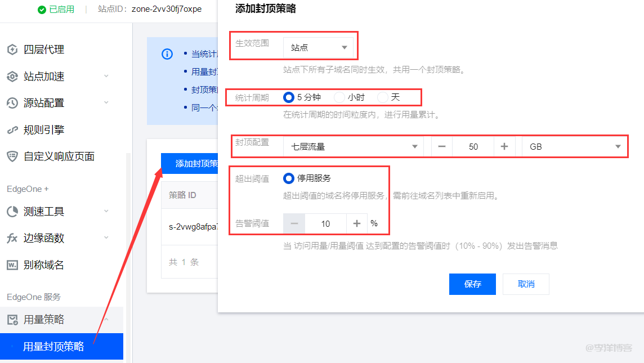Click the 边缘函数 fx icon
Image resolution: width=644 pixels, height=363 pixels.
point(12,238)
